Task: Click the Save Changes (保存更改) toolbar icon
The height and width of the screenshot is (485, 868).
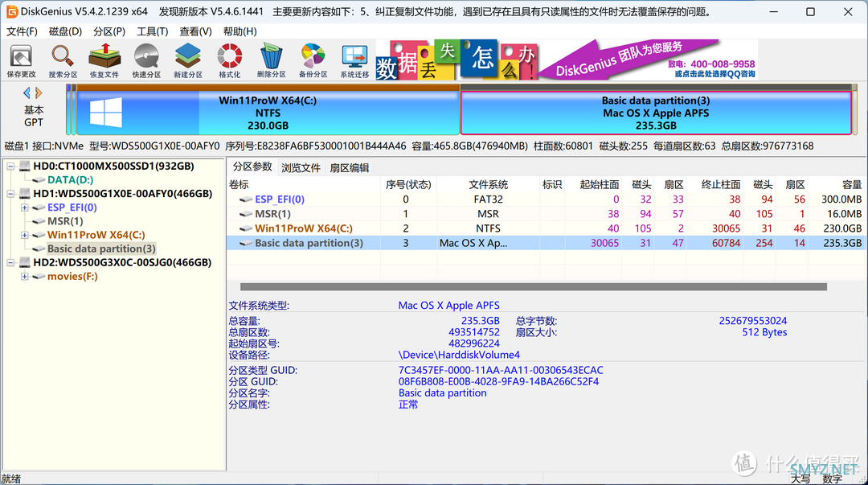Action: [22, 61]
